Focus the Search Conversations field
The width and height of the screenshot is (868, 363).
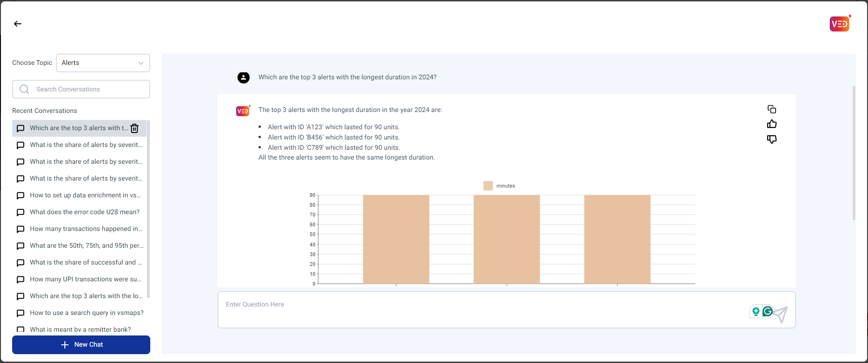pyautogui.click(x=89, y=89)
